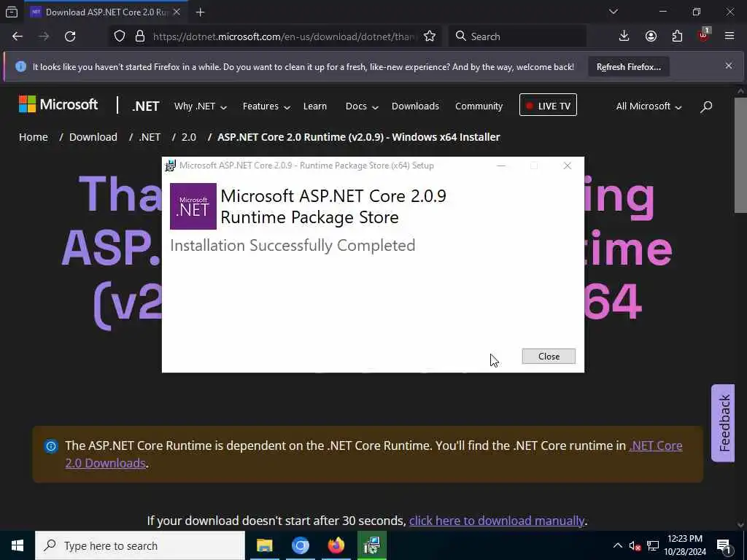Click the .NET breadcrumb

150,137
